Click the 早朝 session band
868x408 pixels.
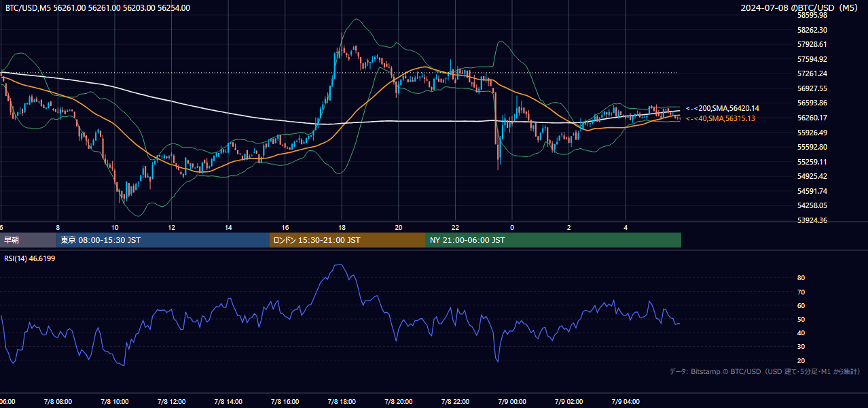pyautogui.click(x=29, y=240)
